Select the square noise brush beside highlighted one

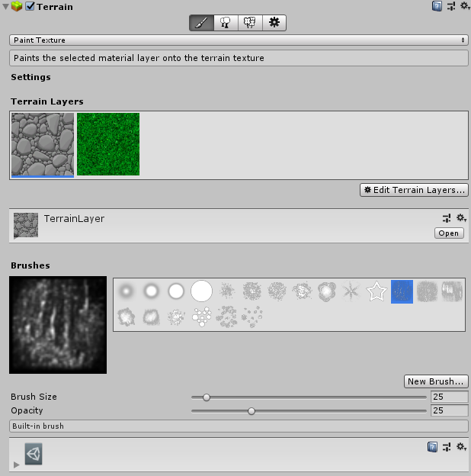click(x=427, y=291)
